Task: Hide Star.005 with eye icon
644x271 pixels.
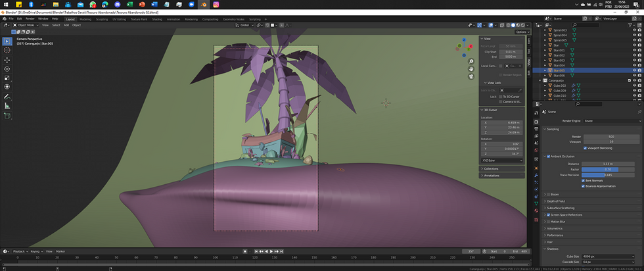Action: [635, 70]
